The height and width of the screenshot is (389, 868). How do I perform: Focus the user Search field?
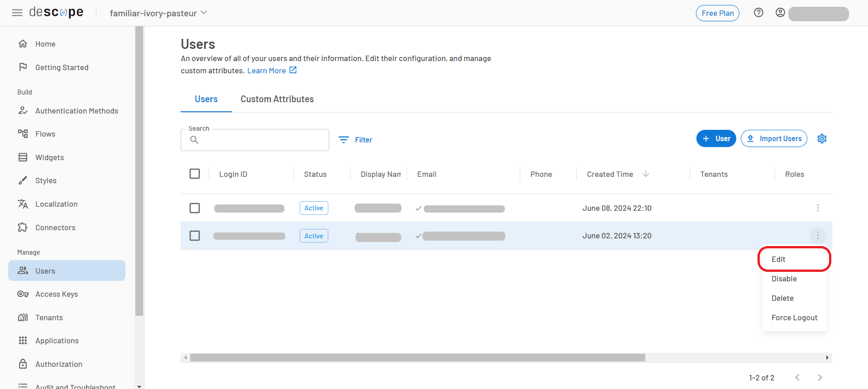(x=255, y=140)
